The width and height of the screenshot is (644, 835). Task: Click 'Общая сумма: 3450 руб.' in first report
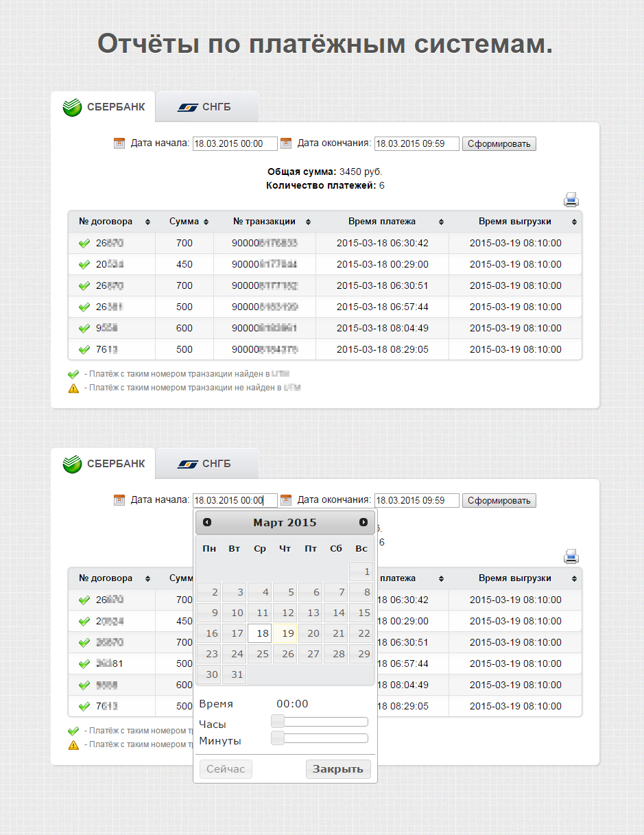[x=325, y=172]
